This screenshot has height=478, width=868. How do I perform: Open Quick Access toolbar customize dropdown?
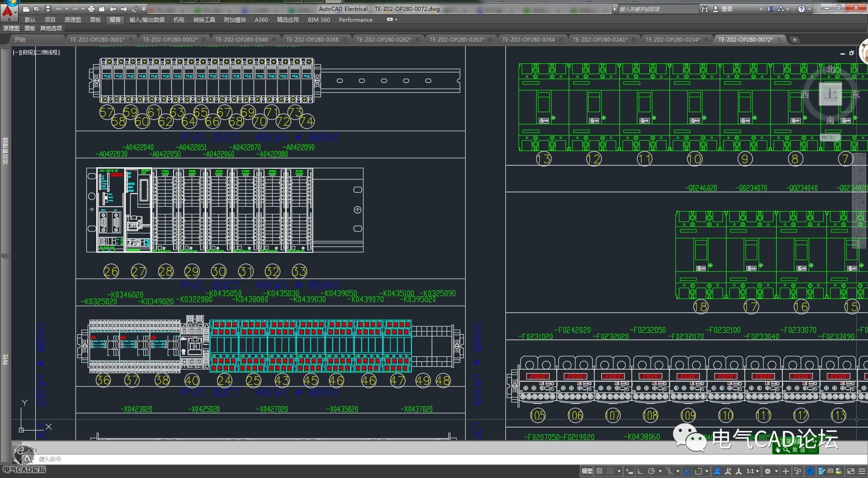tap(144, 9)
